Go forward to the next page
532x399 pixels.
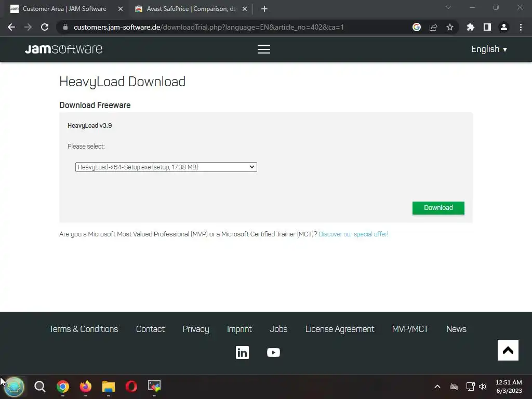28,27
